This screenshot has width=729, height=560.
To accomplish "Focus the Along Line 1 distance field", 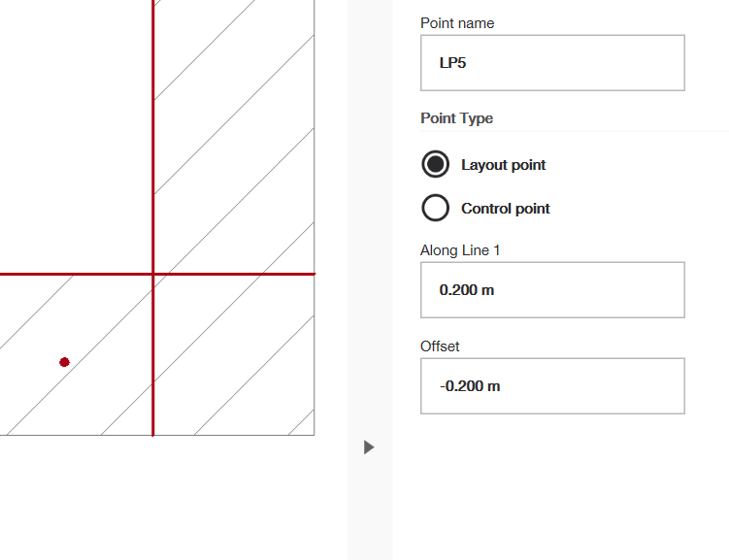I will point(552,289).
